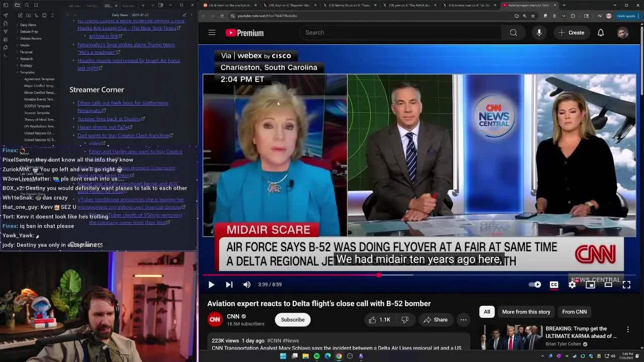Open the video settings gear
This screenshot has height=362, width=644.
click(x=572, y=285)
